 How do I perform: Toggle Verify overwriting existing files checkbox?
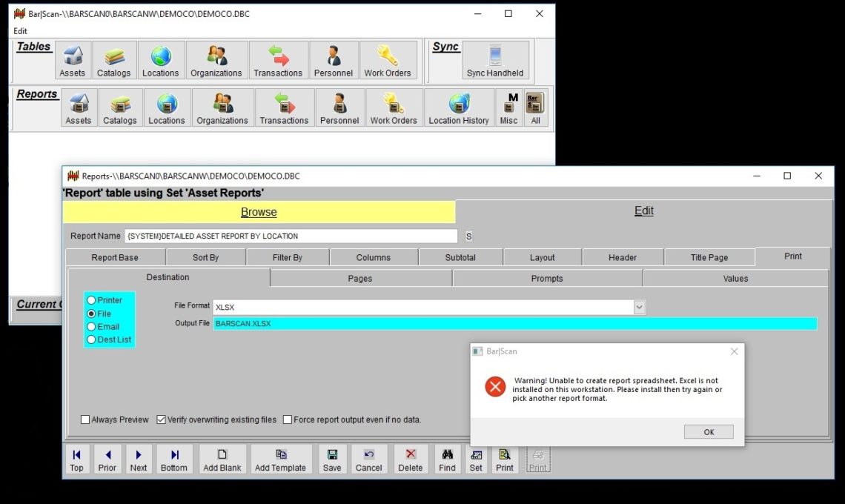[x=161, y=420]
